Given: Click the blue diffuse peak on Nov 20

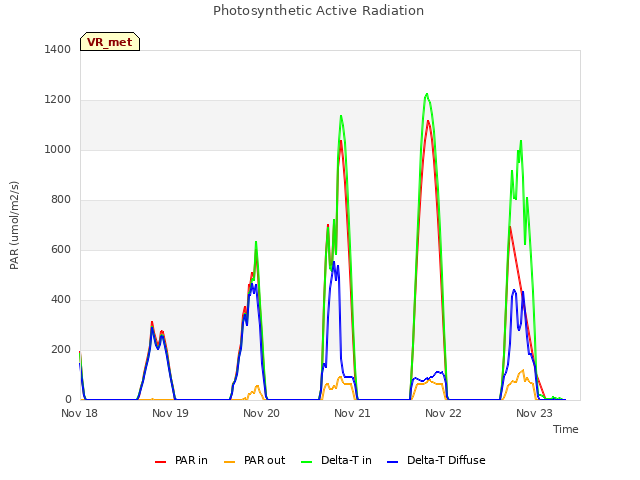Looking at the screenshot, I should 252,284.
